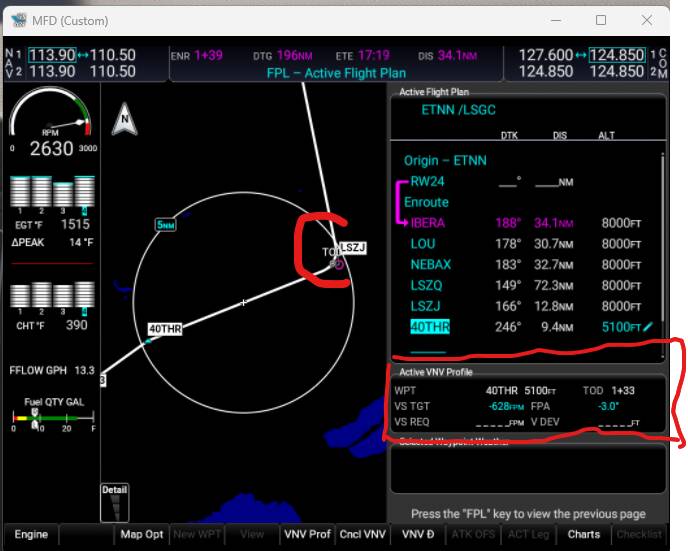Viewport: 688px width, 551px height.
Task: Click the NAV1 frequency swap arrow
Action: [x=83, y=54]
